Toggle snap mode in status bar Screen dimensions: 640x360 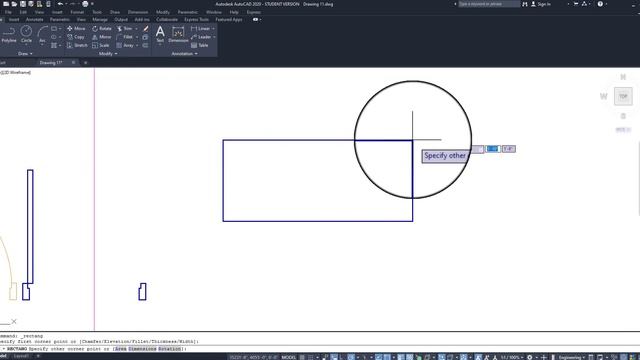[x=311, y=357]
